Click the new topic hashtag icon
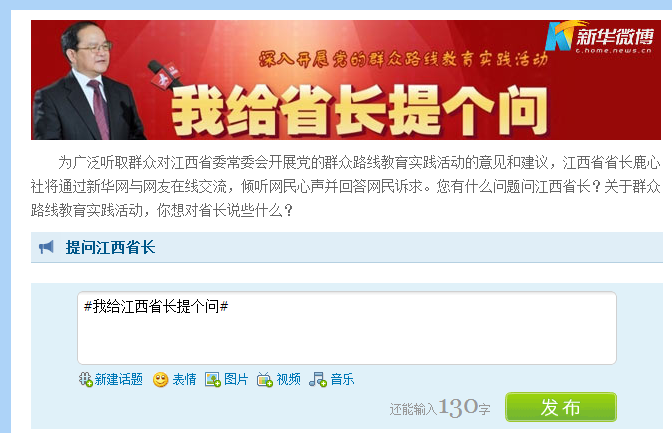 click(x=86, y=379)
